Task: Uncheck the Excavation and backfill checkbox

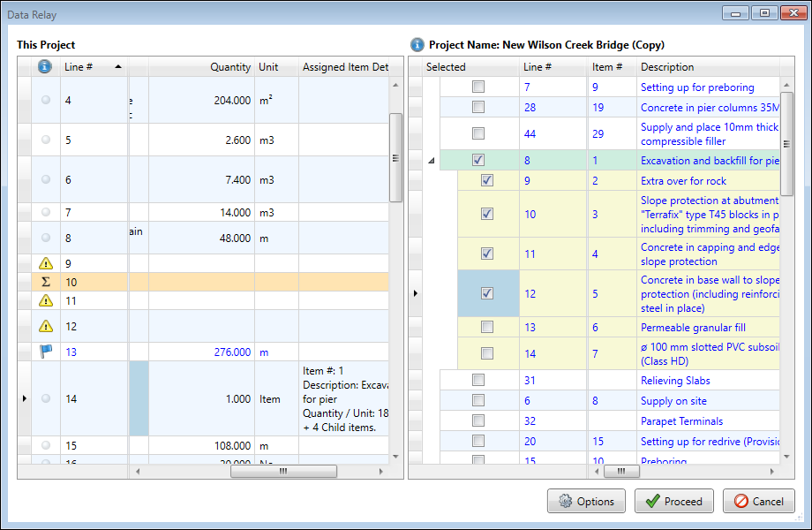Action: (478, 161)
